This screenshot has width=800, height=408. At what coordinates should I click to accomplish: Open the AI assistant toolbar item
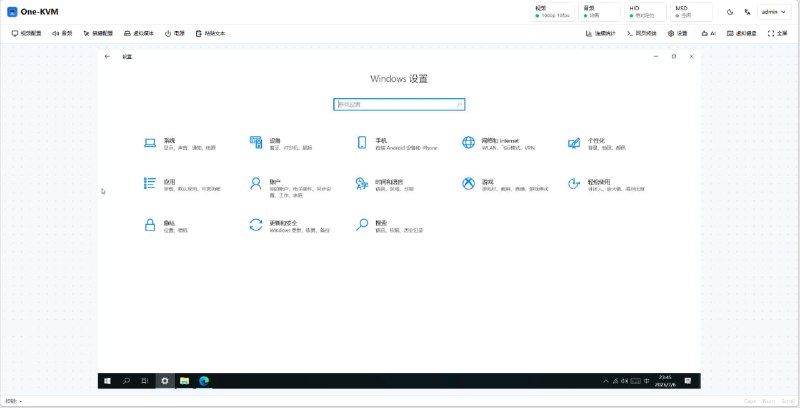[708, 33]
